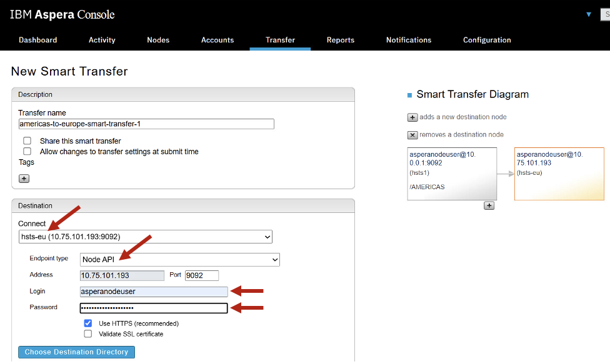Go to Notifications tab
Image resolution: width=610 pixels, height=364 pixels.
tap(409, 40)
